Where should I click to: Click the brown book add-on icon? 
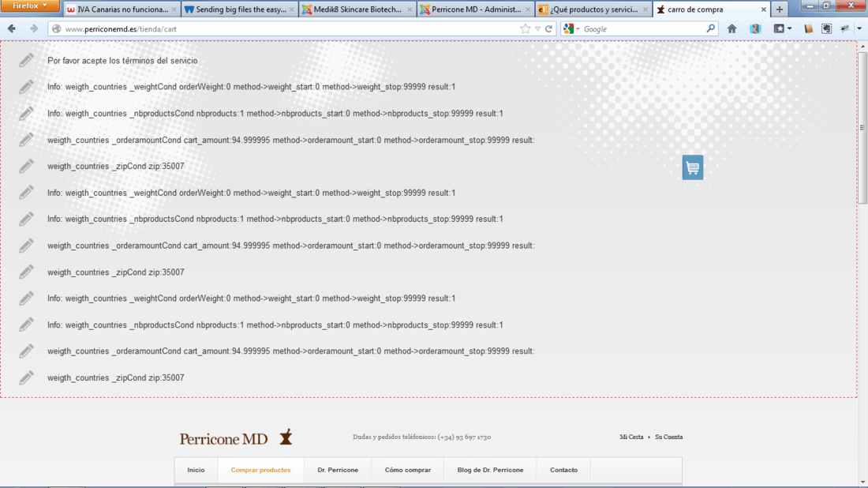click(x=808, y=28)
